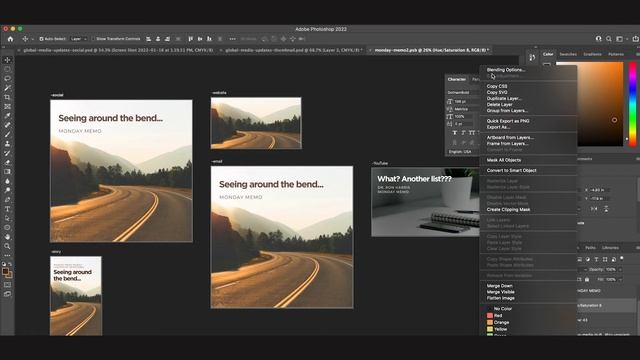Select the Hue/Saturation 8 layer row

(607, 305)
